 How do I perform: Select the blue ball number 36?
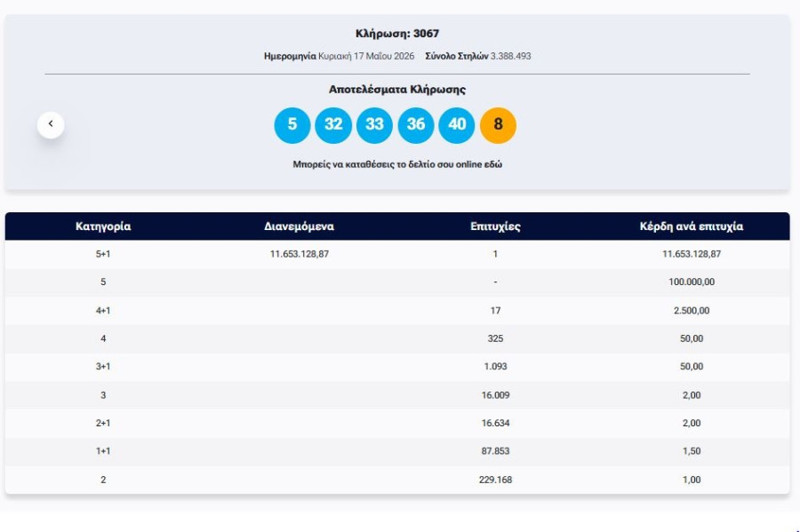tap(416, 125)
